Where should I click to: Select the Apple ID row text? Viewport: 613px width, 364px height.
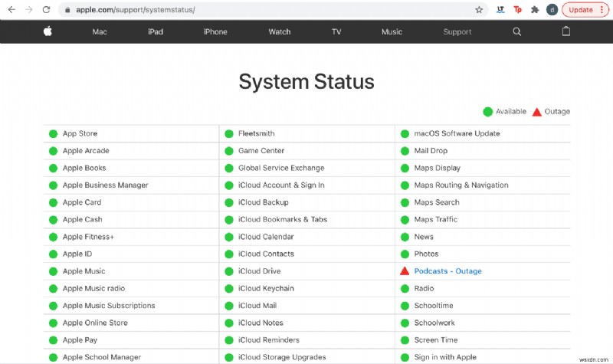(x=77, y=254)
